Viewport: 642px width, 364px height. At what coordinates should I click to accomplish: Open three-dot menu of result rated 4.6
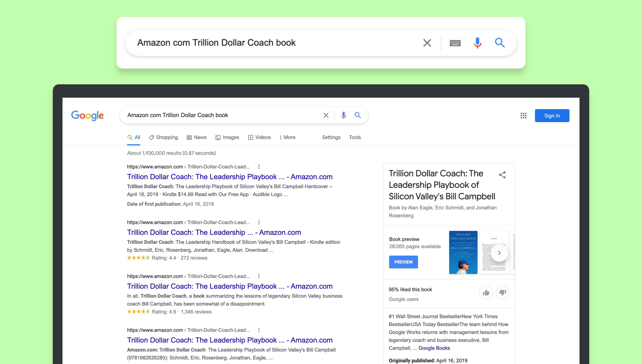pyautogui.click(x=259, y=276)
